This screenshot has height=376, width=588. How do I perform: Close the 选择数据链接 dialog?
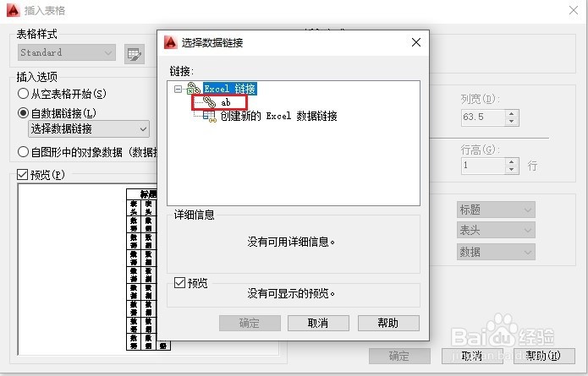(x=416, y=42)
